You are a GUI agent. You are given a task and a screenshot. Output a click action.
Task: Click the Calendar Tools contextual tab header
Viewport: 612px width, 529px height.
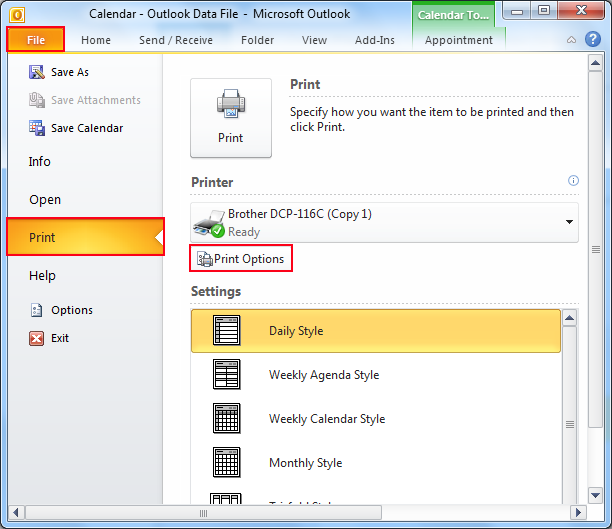pyautogui.click(x=453, y=15)
